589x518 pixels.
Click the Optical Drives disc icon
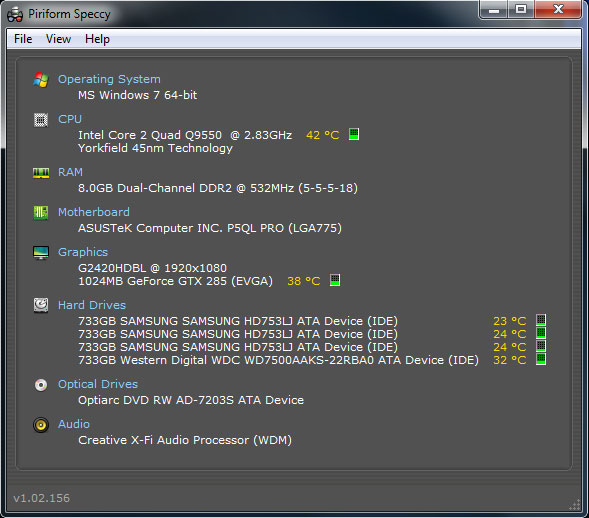(x=41, y=385)
